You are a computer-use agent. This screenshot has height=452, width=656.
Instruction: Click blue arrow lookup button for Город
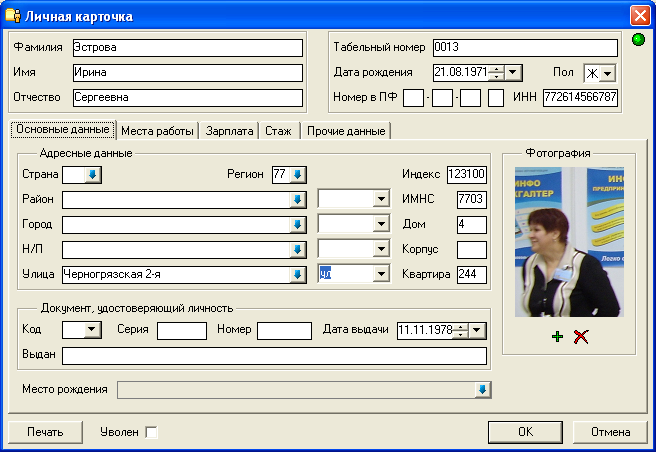[297, 225]
